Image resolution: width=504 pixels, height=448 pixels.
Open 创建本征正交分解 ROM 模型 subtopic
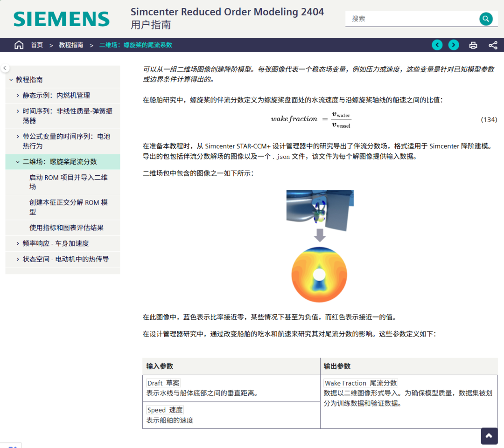(x=69, y=207)
